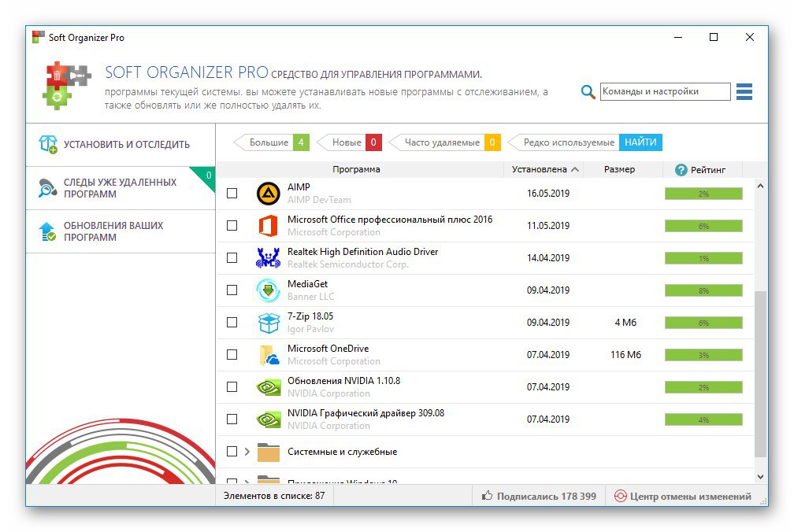Click the program updates arrow icon
Viewport: 794px width, 532px height.
[47, 231]
